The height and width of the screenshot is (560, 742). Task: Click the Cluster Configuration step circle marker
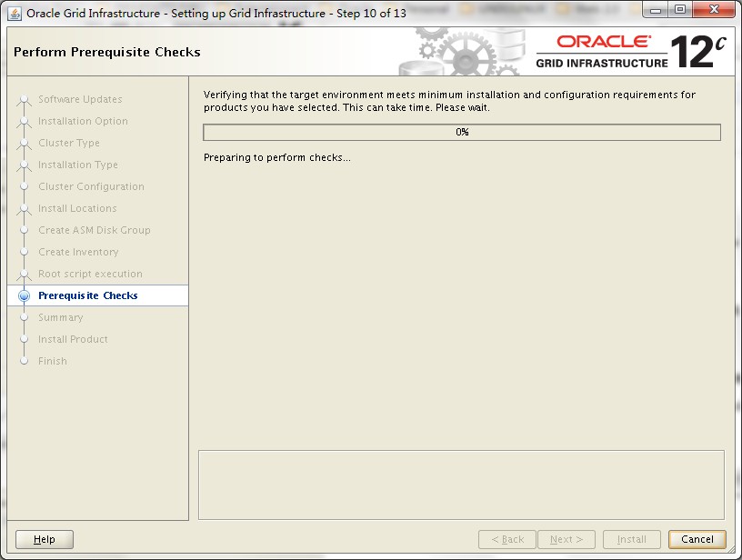tap(25, 186)
